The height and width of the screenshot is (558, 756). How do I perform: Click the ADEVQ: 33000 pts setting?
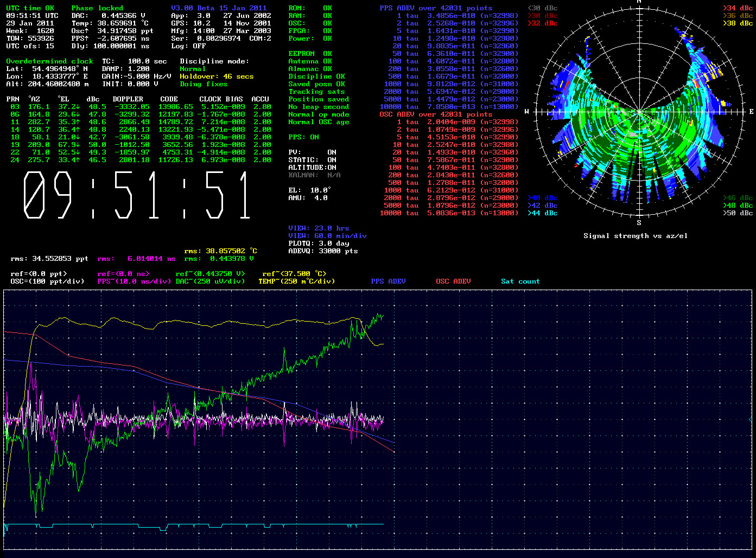coord(323,251)
